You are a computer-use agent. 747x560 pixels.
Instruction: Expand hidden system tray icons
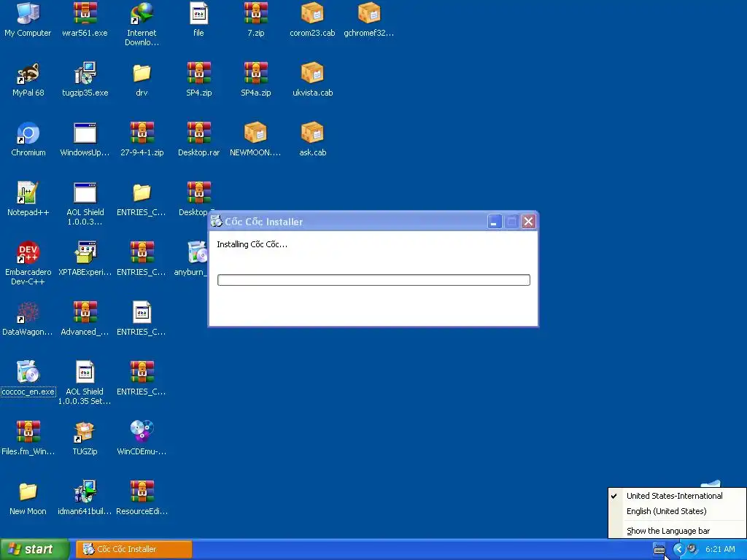pyautogui.click(x=678, y=550)
